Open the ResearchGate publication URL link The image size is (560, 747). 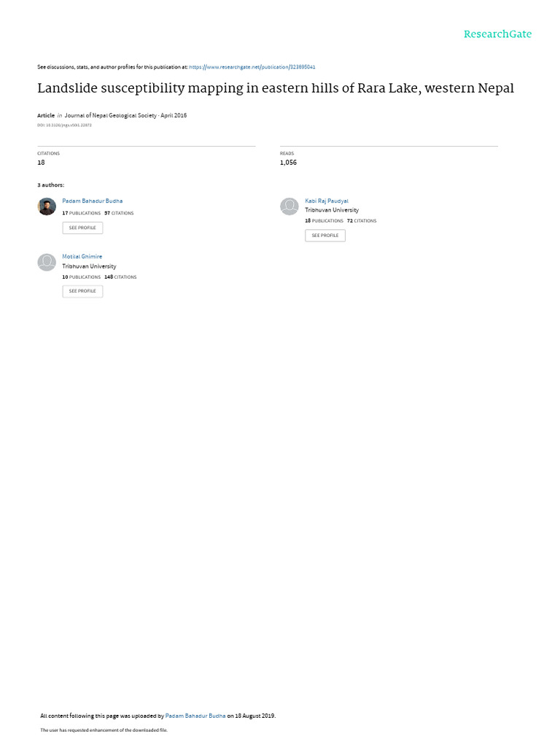pos(252,67)
